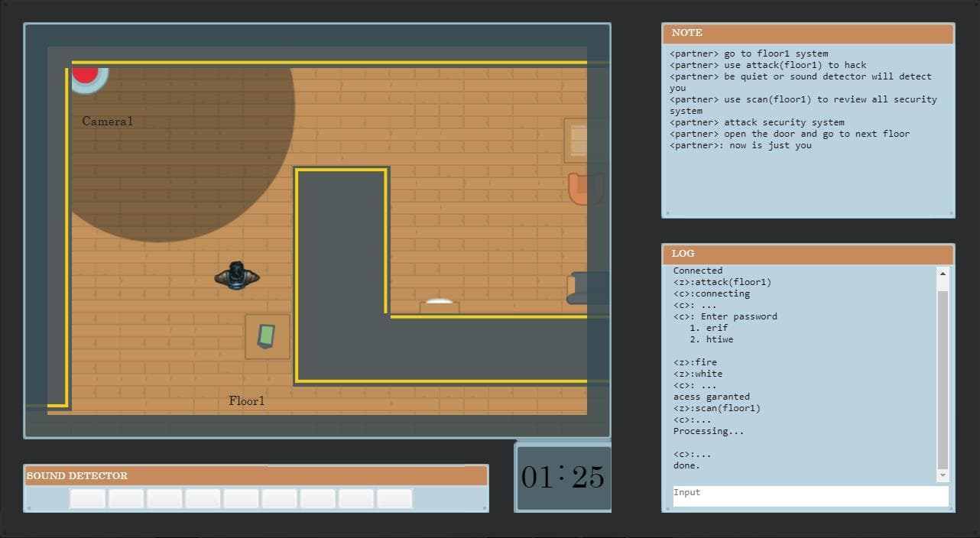Click the LOG panel header
The height and width of the screenshot is (538, 980).
(x=808, y=254)
